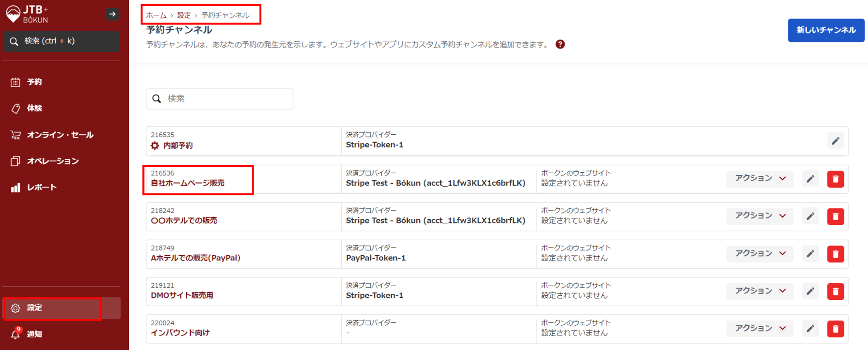Click the 新しいチャンネル button
Image resolution: width=868 pixels, height=350 pixels.
tap(826, 30)
